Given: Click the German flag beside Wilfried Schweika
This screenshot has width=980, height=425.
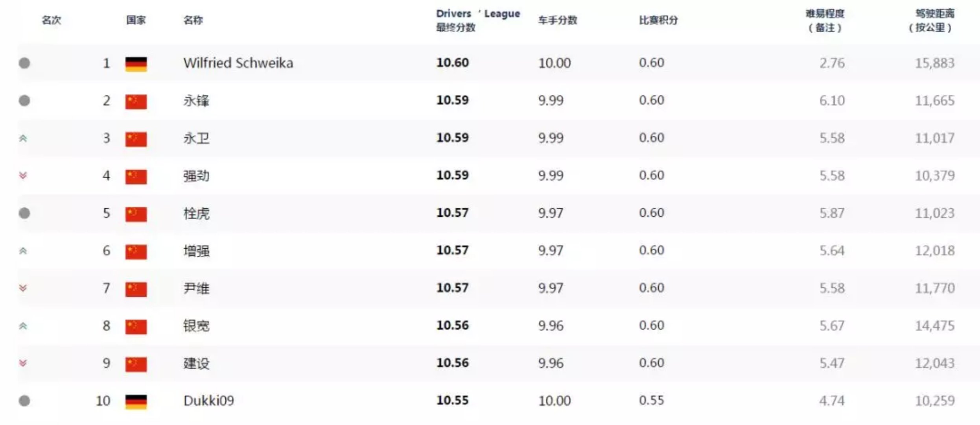Looking at the screenshot, I should point(136,64).
